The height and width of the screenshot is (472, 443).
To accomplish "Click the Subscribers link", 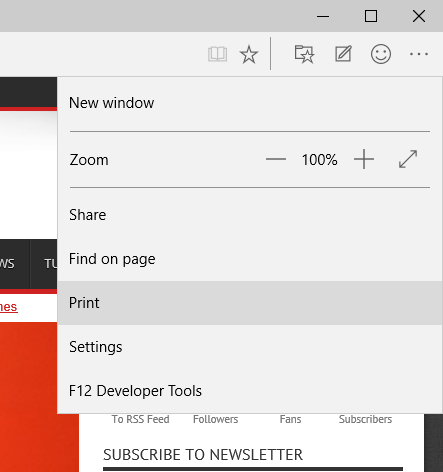I will tap(365, 419).
